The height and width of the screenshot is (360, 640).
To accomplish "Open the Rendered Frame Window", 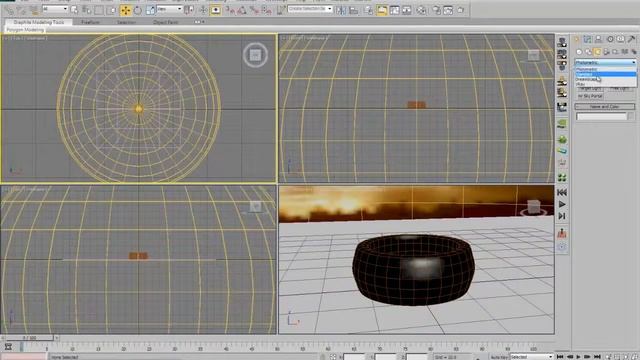I will click(x=448, y=10).
